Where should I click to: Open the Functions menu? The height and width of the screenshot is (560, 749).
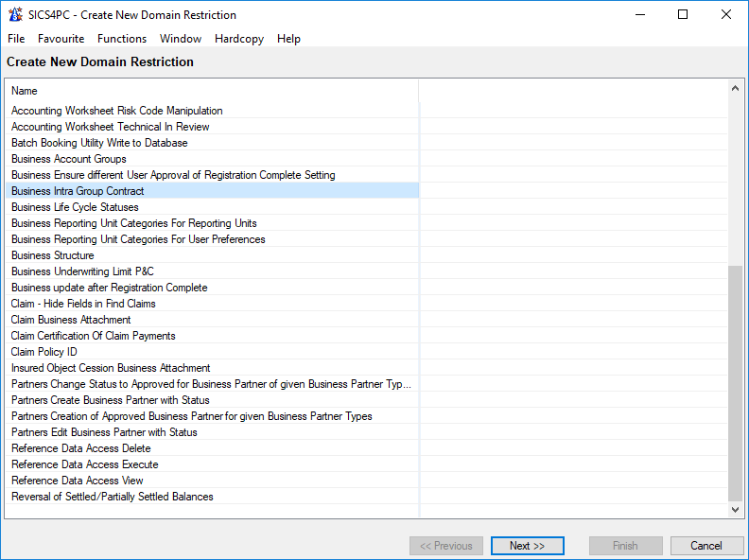pos(122,39)
